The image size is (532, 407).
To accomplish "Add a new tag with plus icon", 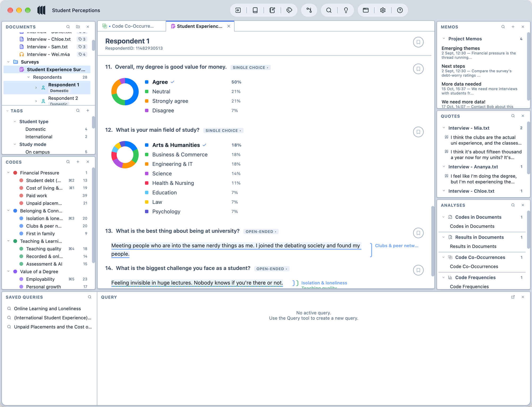I will click(x=88, y=111).
